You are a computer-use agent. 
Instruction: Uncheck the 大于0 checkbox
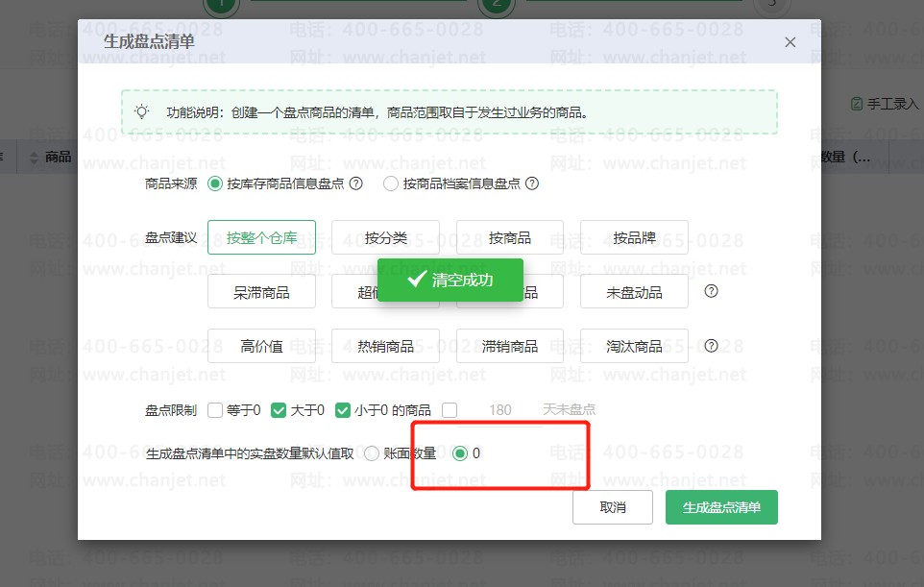(279, 410)
